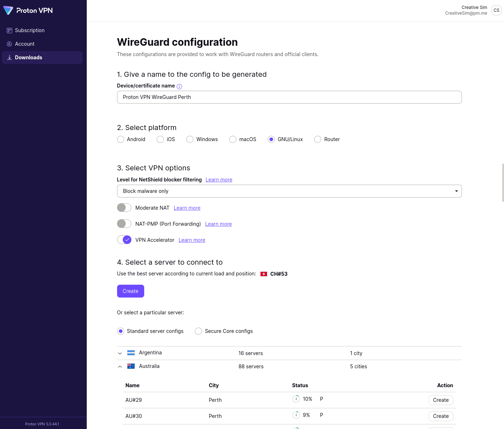Screen dimensions: 504x429
Task: Click the City column header
Action: [214, 385]
